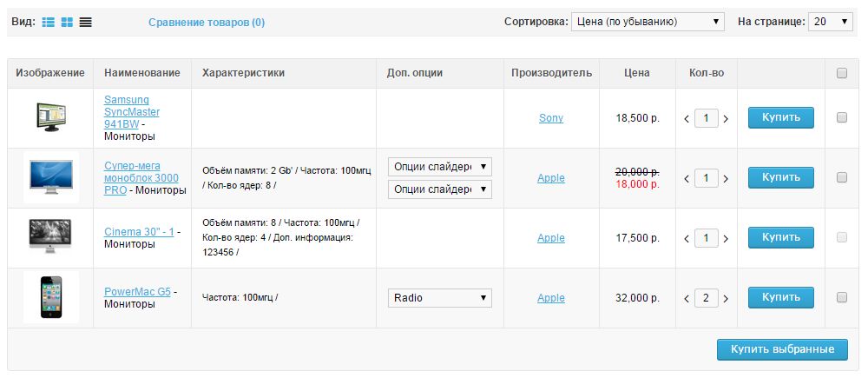Decrease quantity for Супер-мега моноблок 3000 PRO
Viewport: 868px width, 378px height.
coord(687,178)
